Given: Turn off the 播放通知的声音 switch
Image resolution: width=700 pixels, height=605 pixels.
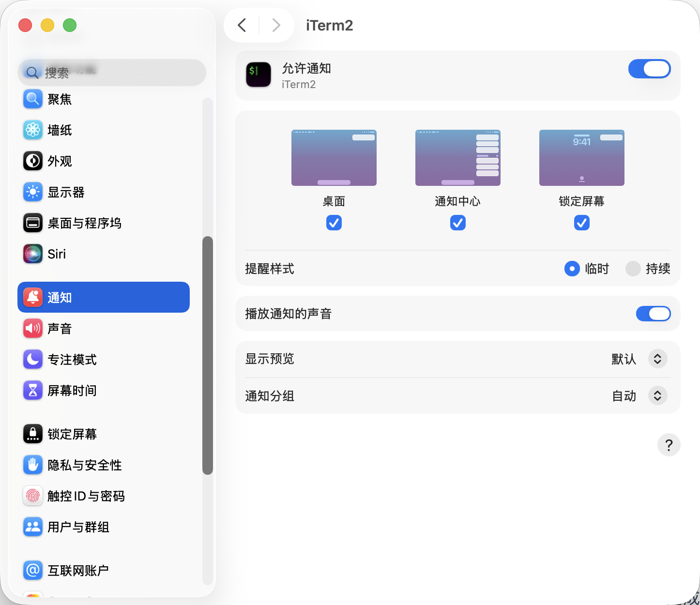Looking at the screenshot, I should click(653, 314).
